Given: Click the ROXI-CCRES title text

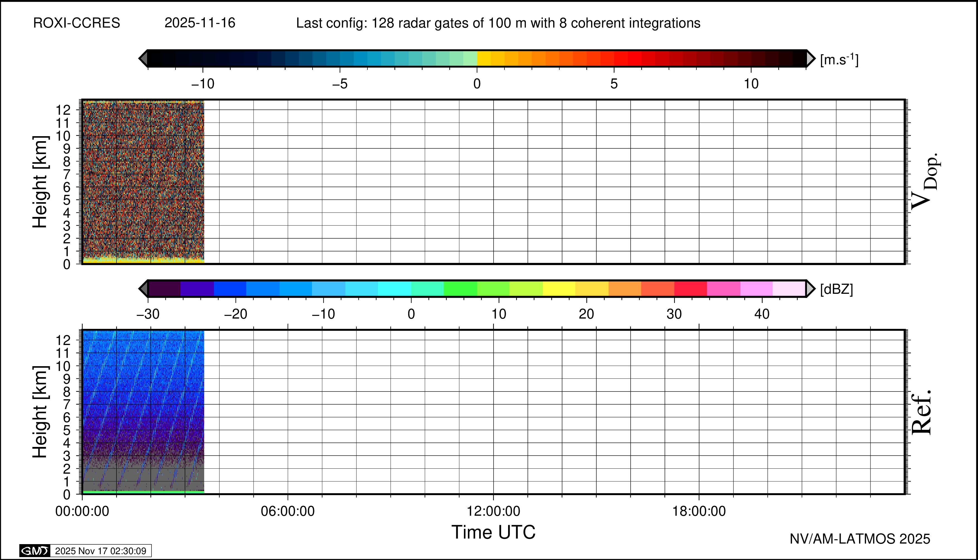Looking at the screenshot, I should (77, 23).
